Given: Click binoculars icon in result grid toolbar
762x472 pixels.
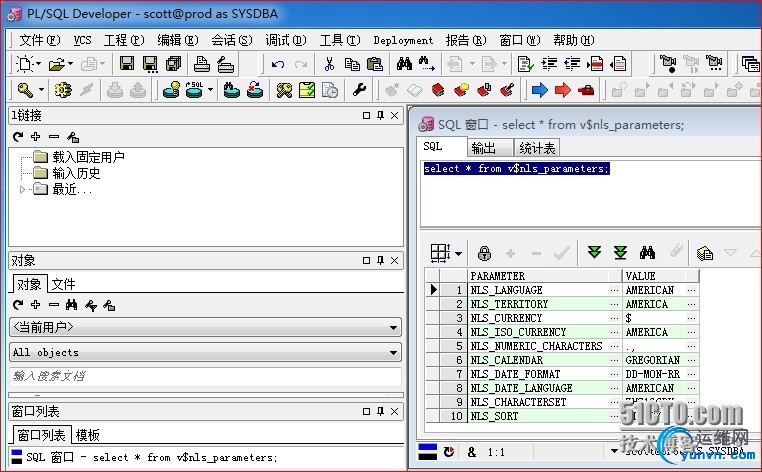Looking at the screenshot, I should click(647, 252).
